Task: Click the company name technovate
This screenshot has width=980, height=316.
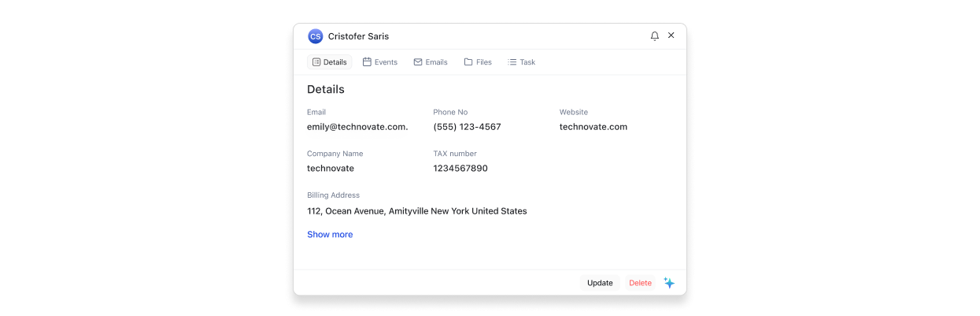Action: [331, 169]
